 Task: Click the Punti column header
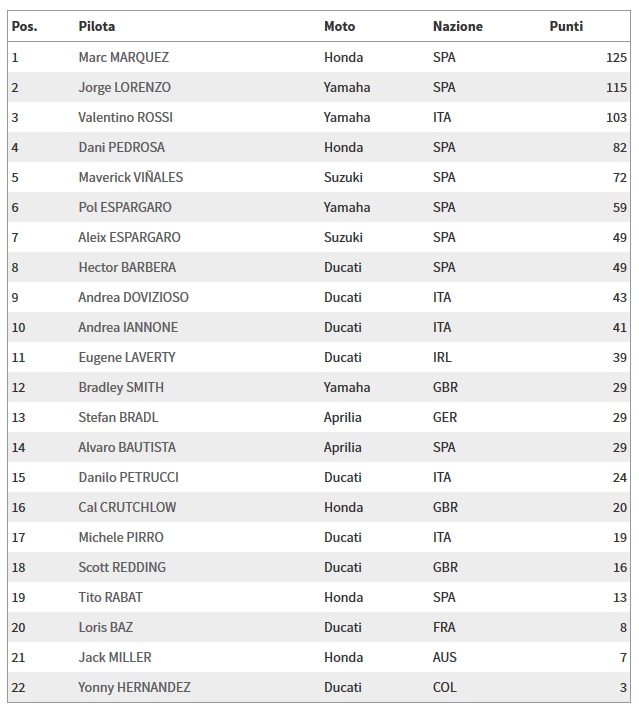566,27
